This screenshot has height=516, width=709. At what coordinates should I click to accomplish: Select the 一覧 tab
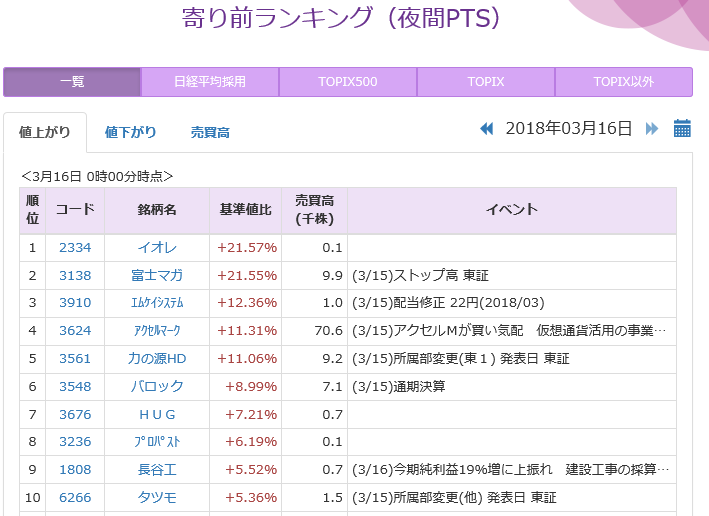72,82
